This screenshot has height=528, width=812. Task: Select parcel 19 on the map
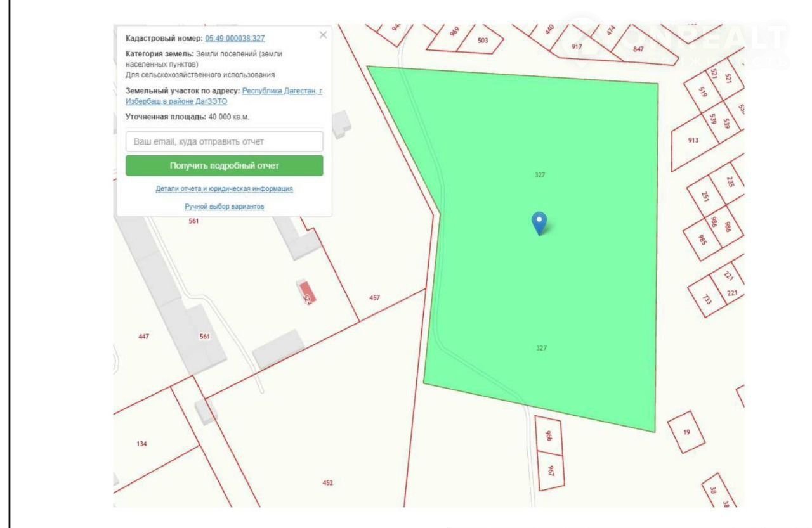[686, 432]
